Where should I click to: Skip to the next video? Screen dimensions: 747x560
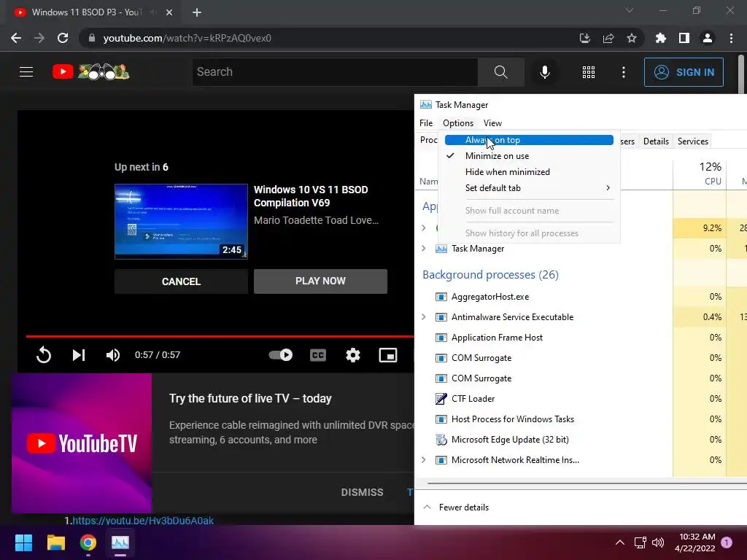[79, 355]
